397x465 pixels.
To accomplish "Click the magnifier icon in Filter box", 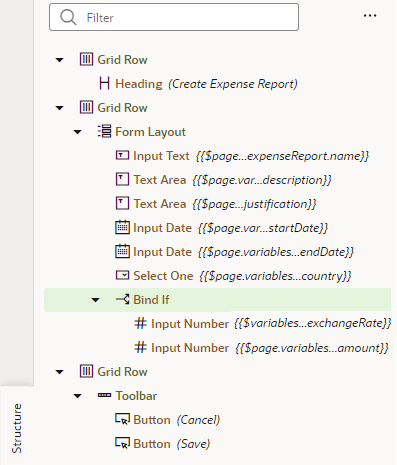I will pyautogui.click(x=68, y=17).
